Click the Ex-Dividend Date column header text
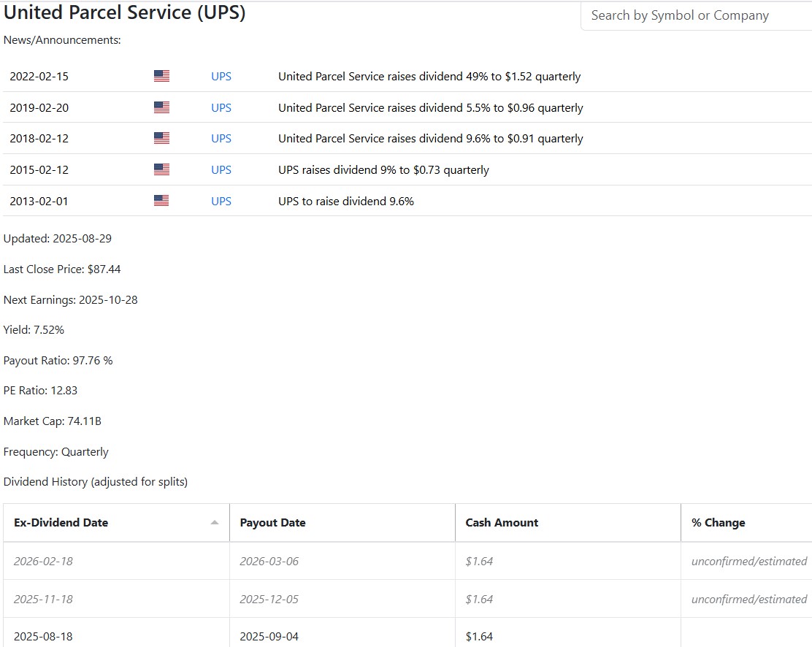This screenshot has width=812, height=647. click(x=61, y=523)
